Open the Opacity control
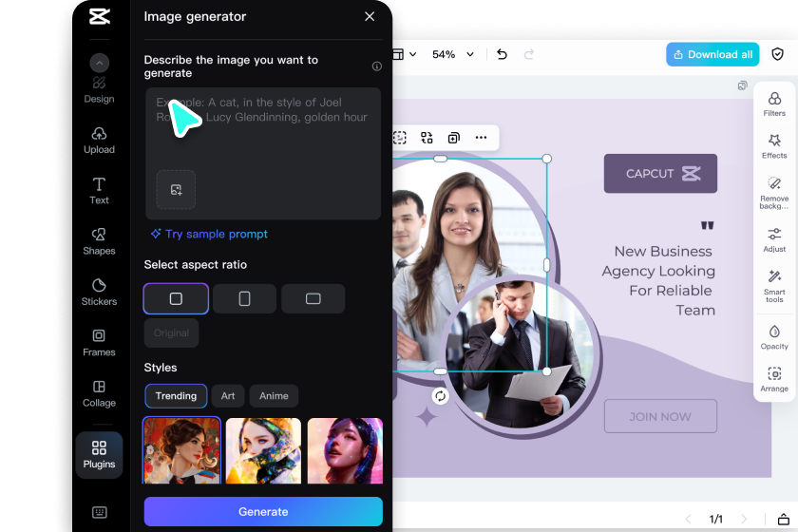 [x=774, y=337]
